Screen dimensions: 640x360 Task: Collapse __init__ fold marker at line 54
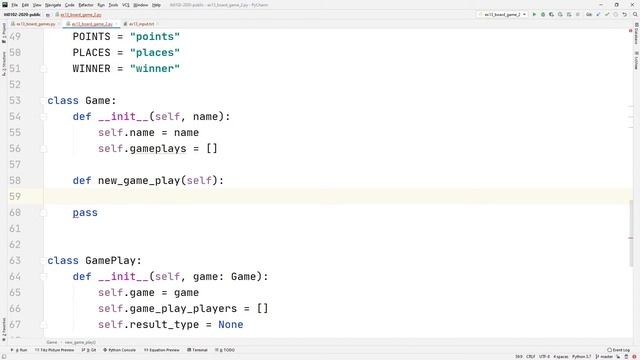point(43,116)
